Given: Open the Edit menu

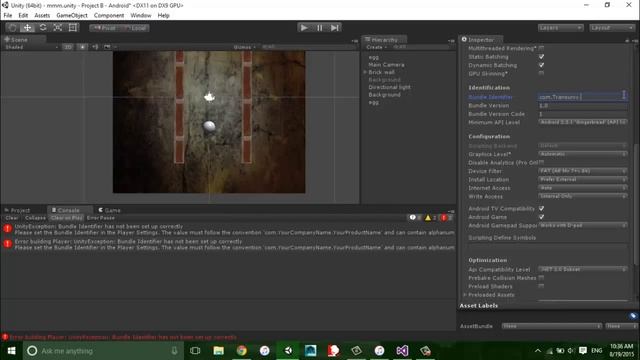Looking at the screenshot, I should 23,16.
